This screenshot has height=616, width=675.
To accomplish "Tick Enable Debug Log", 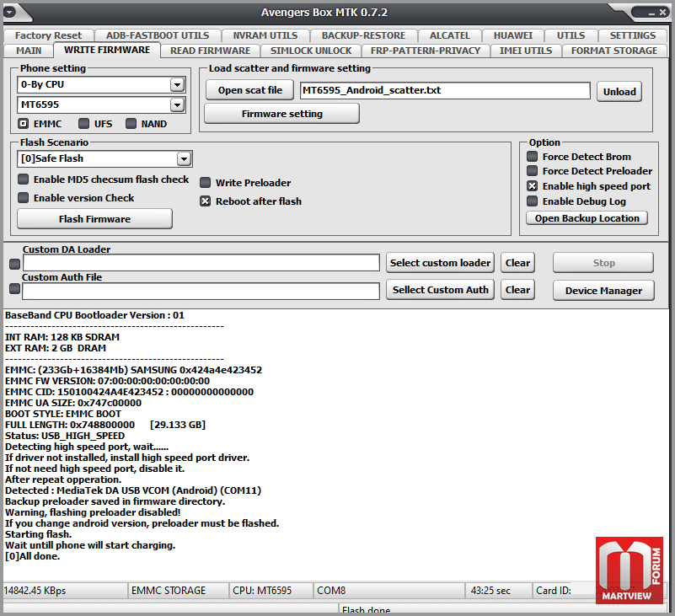I will tap(532, 201).
